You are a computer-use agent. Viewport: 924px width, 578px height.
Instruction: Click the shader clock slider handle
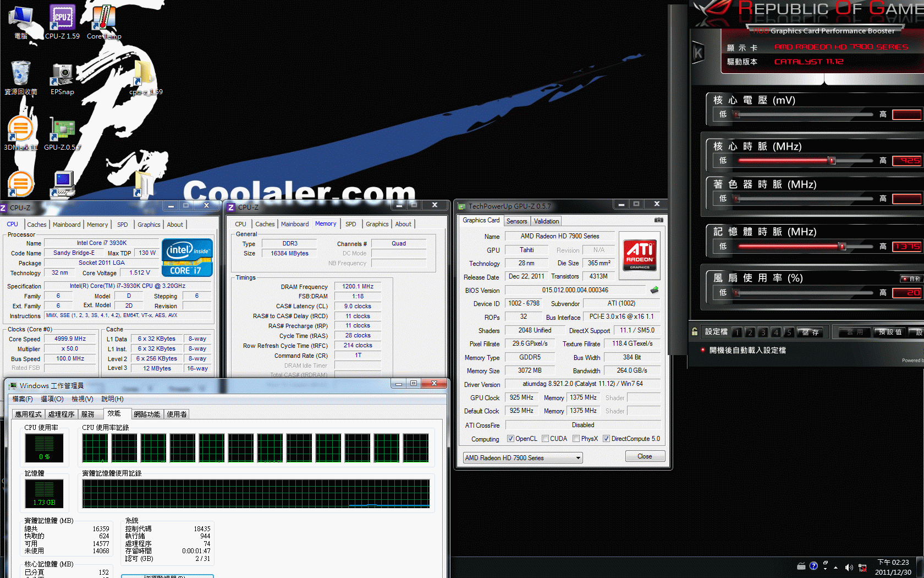(x=737, y=199)
